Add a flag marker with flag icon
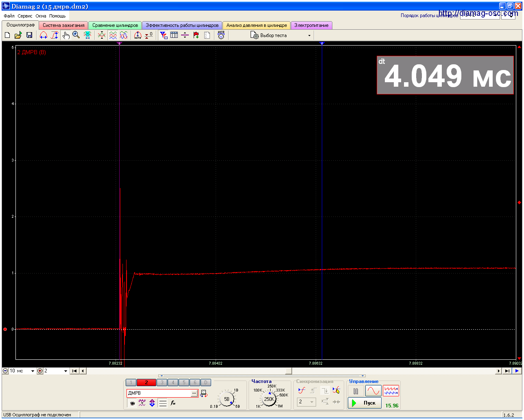 pyautogui.click(x=196, y=35)
